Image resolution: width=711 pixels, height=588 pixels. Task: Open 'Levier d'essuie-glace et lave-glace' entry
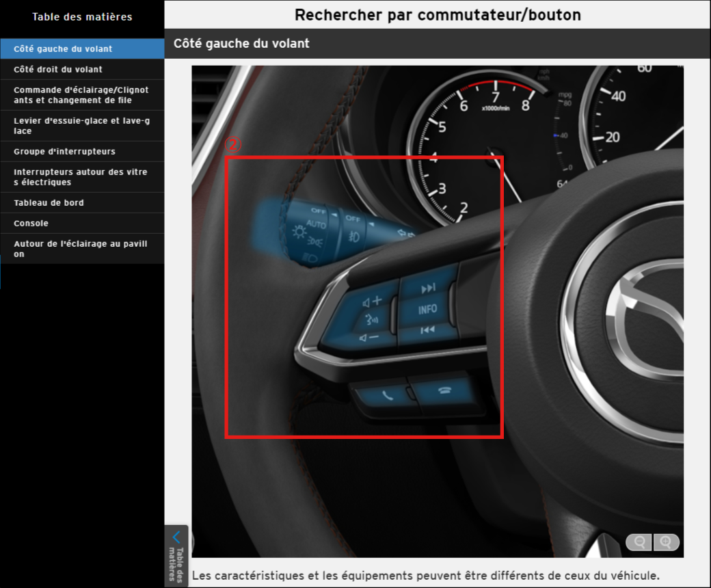point(82,126)
